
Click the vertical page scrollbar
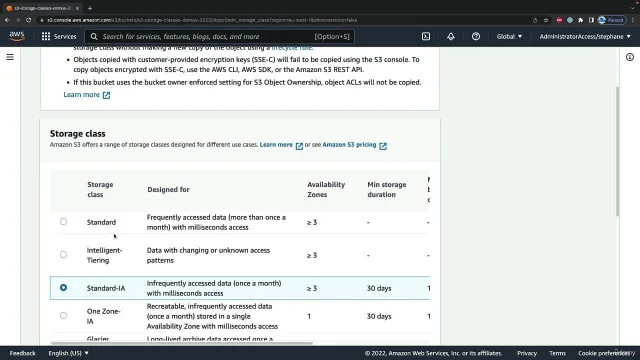618,151
